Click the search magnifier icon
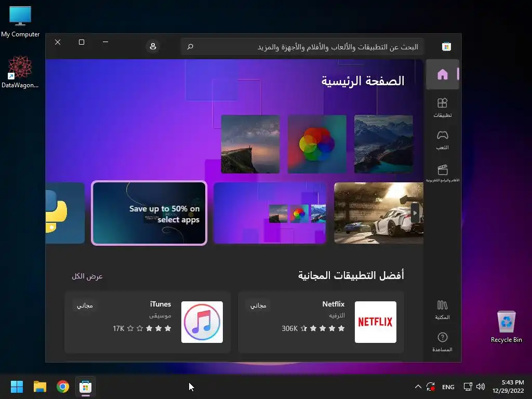The width and height of the screenshot is (532, 399). tap(190, 46)
